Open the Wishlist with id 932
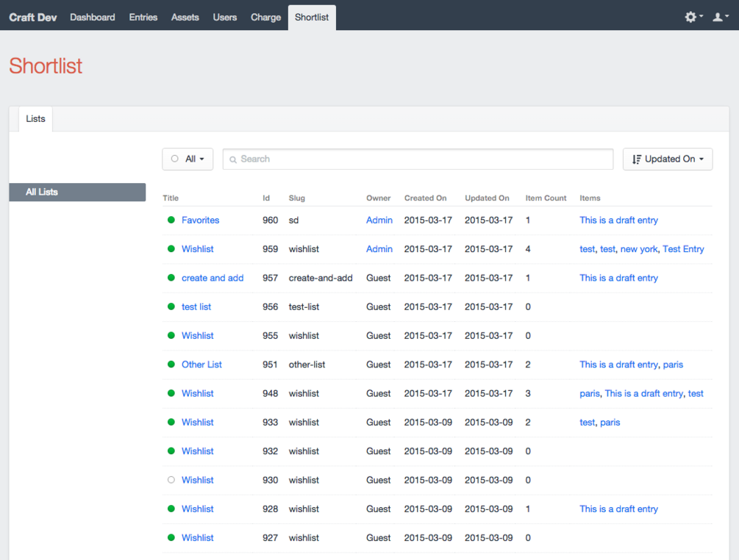Image resolution: width=739 pixels, height=560 pixels. tap(198, 451)
